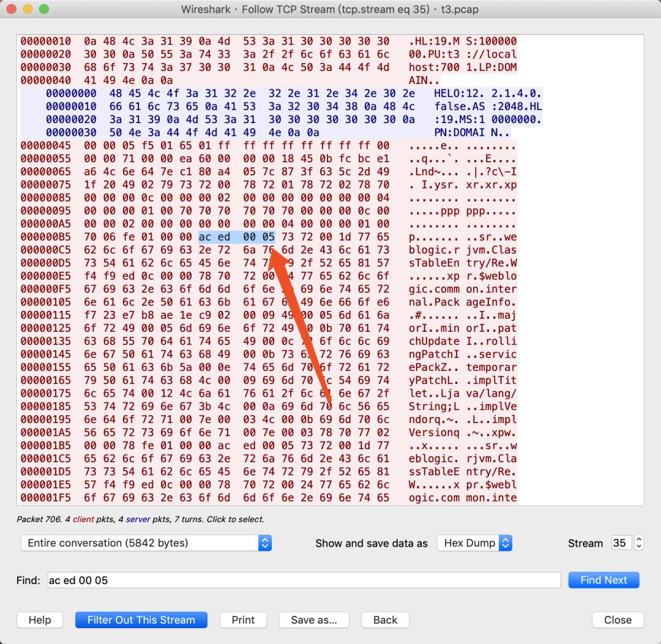
Task: Click the row with sTableEn try/Re.W text
Action: [x=269, y=263]
